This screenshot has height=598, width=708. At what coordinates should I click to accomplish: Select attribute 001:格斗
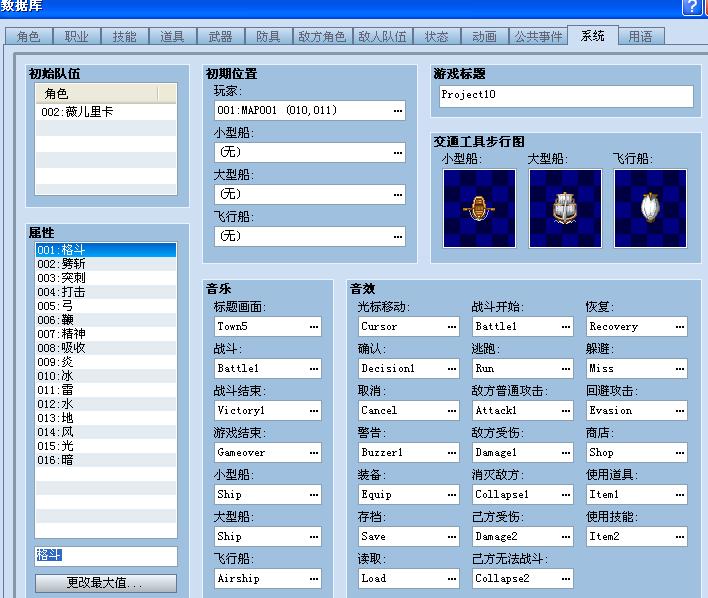pyautogui.click(x=106, y=250)
